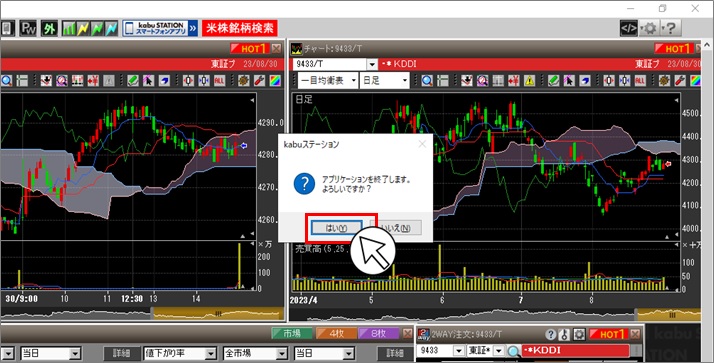Click the blue undo arrow icon in the left chart
714x363 pixels.
click(x=163, y=81)
